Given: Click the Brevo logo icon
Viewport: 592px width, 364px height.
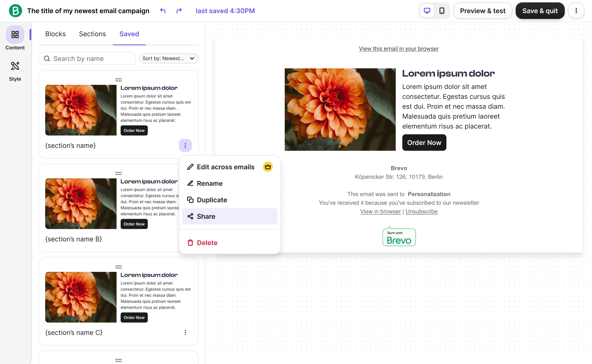Looking at the screenshot, I should click(x=15, y=11).
